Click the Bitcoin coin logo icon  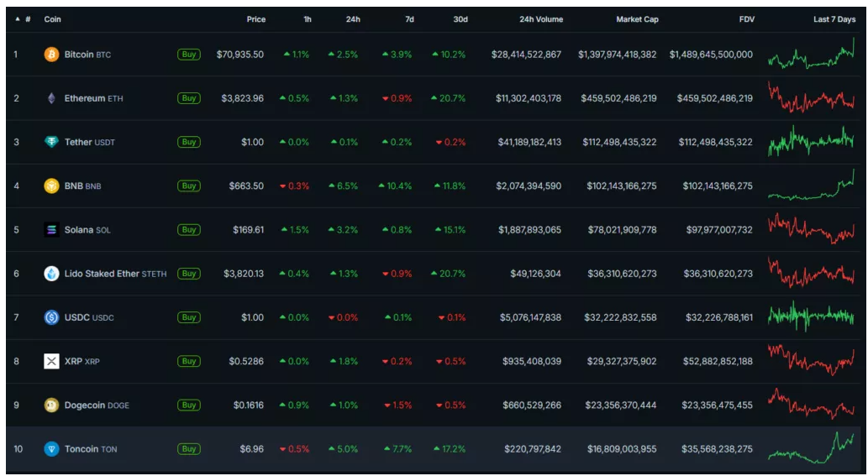tap(51, 55)
